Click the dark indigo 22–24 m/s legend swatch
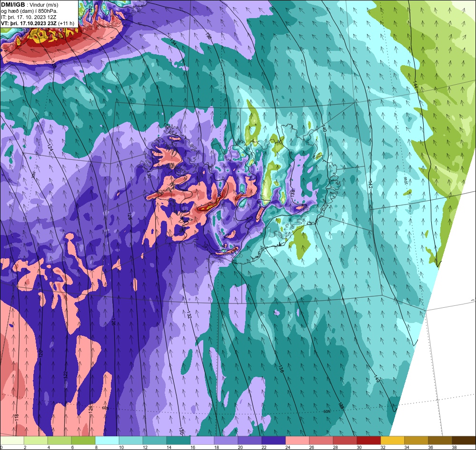This screenshot has height=450, width=476. [x=274, y=440]
